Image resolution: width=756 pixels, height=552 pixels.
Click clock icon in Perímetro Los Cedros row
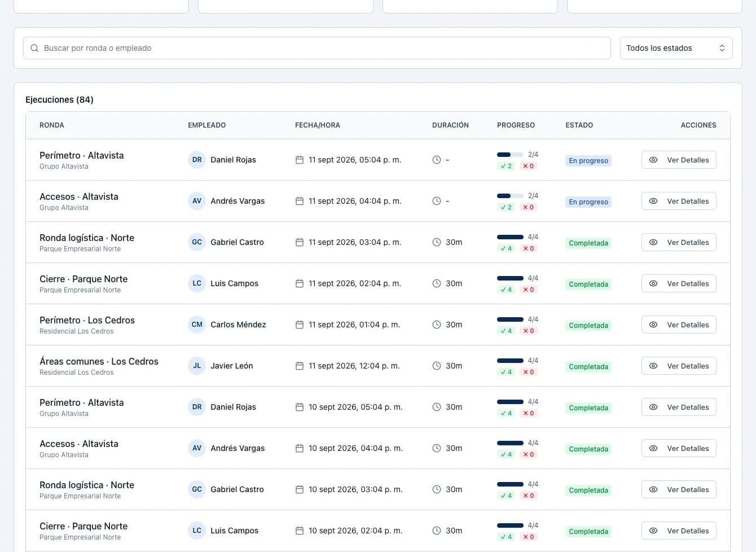pos(437,325)
